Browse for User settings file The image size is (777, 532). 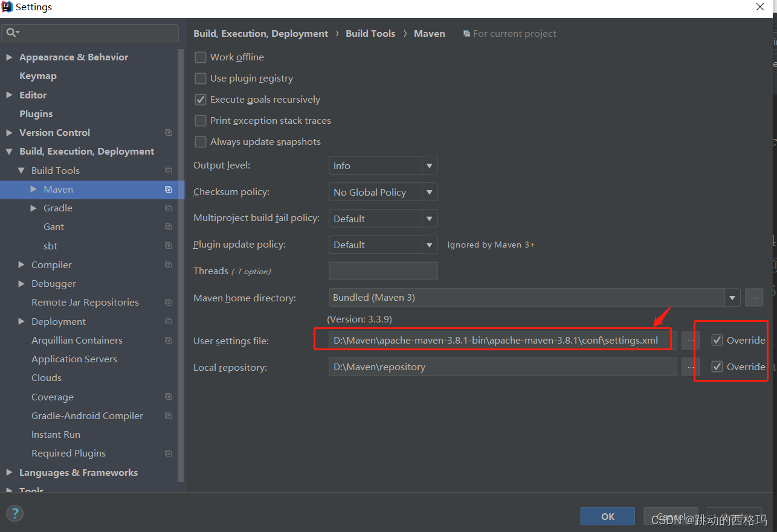click(691, 341)
